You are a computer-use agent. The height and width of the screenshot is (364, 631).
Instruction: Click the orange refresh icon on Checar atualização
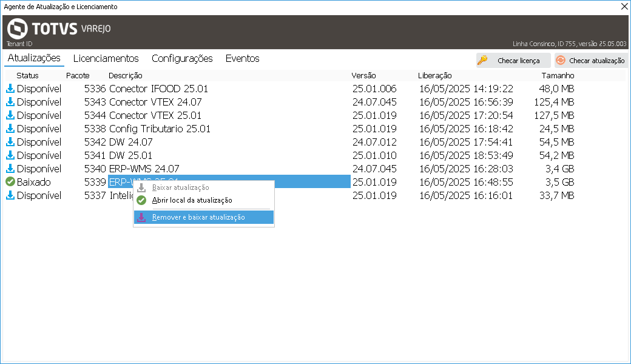pyautogui.click(x=561, y=60)
